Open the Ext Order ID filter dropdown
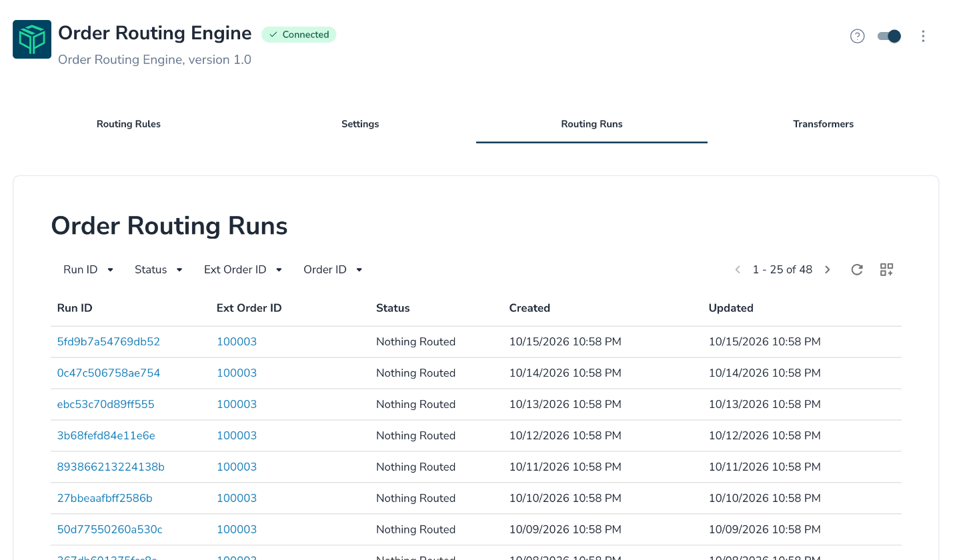Viewport: 957px width, 560px height. click(x=243, y=269)
